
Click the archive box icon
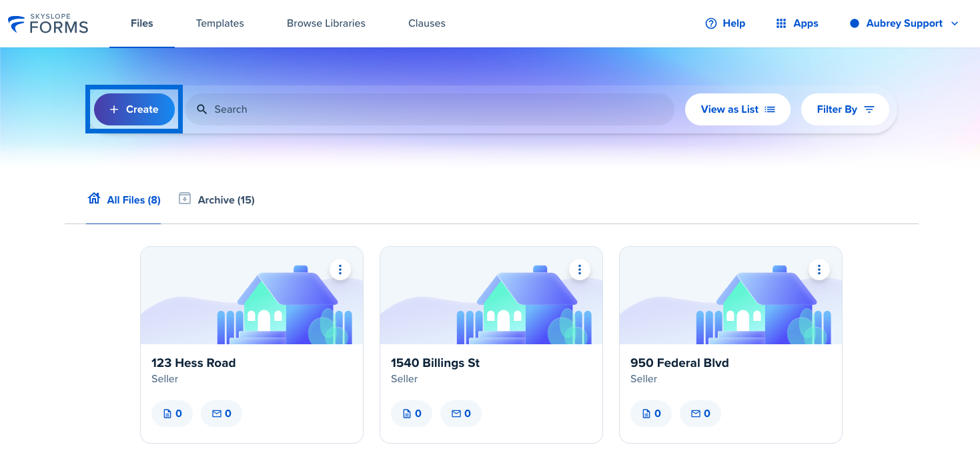click(185, 198)
